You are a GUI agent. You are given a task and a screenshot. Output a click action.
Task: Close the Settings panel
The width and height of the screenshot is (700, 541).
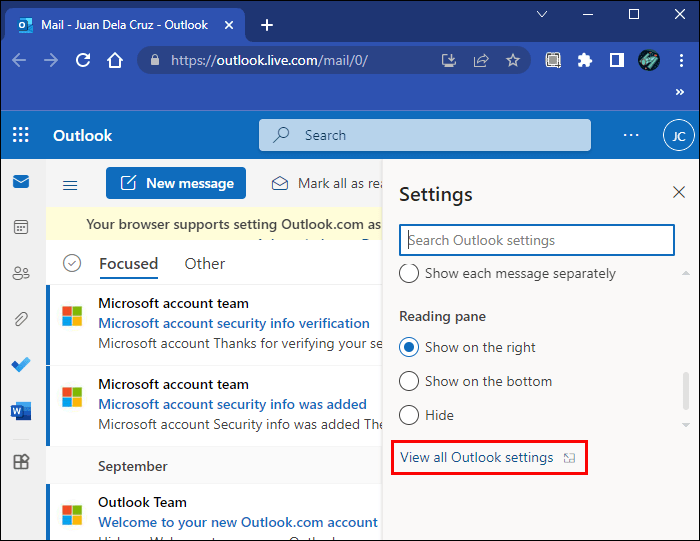point(679,192)
